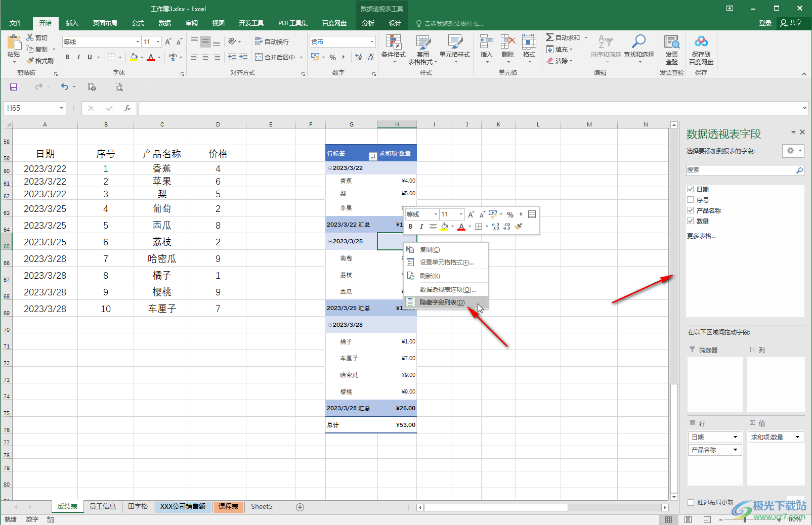
Task: Click the AutoSum sigma icon
Action: (549, 37)
